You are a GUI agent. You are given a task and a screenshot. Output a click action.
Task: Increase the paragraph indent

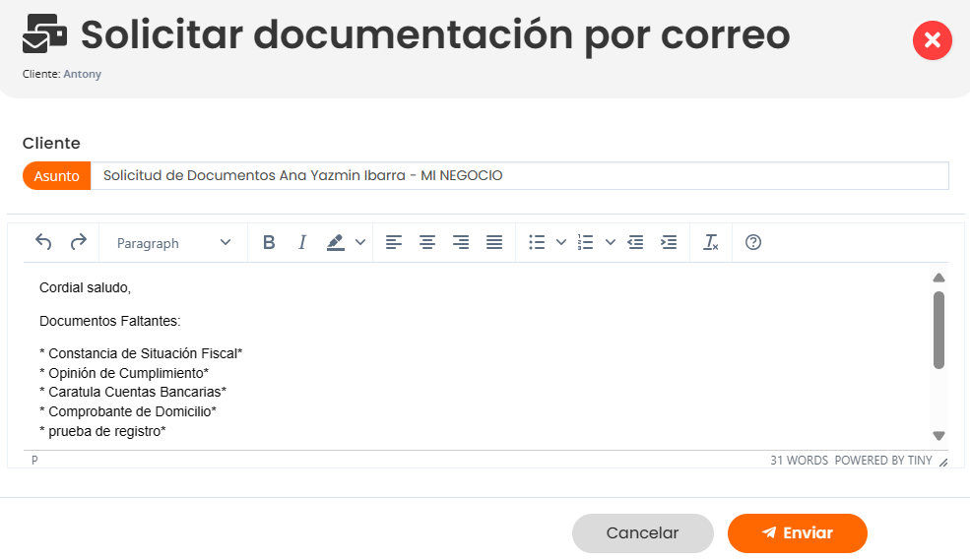pyautogui.click(x=669, y=242)
